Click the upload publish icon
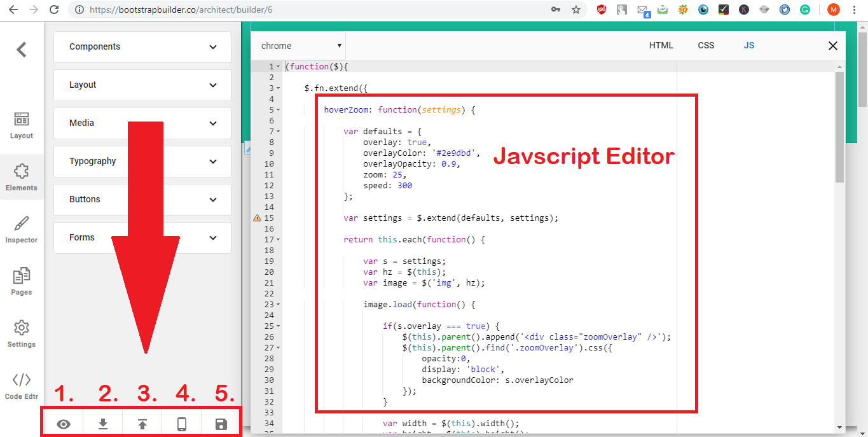Image resolution: width=868 pixels, height=437 pixels. click(142, 424)
